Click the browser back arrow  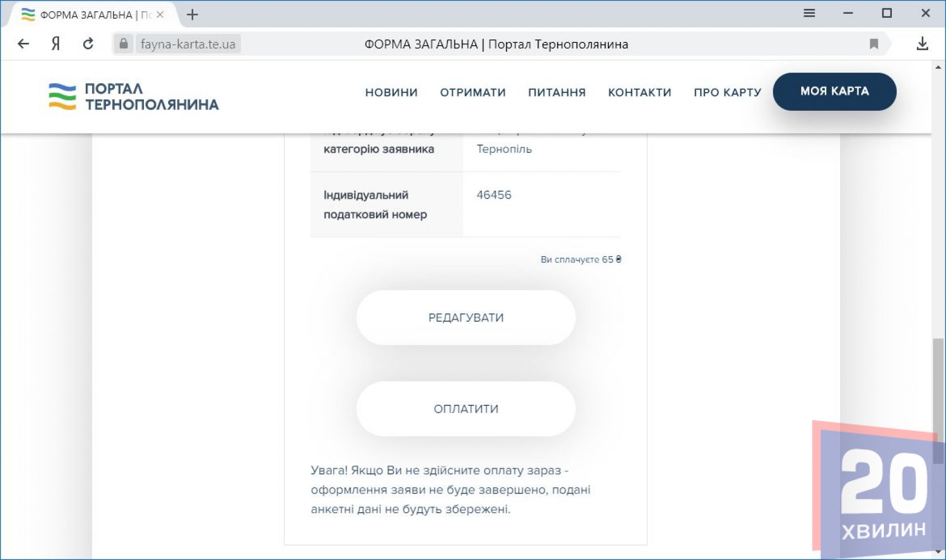click(x=23, y=44)
